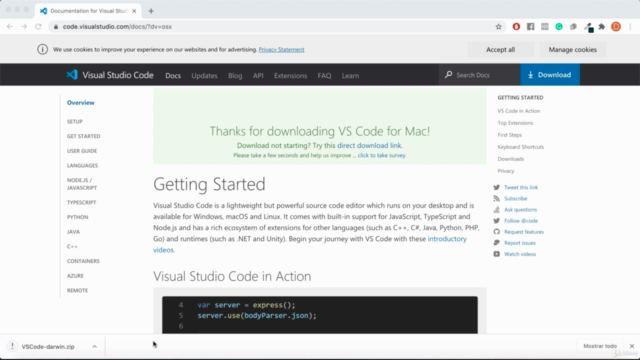Viewport: 640px width, 360px height.
Task: Go back with the browser back arrow
Action: click(10, 27)
